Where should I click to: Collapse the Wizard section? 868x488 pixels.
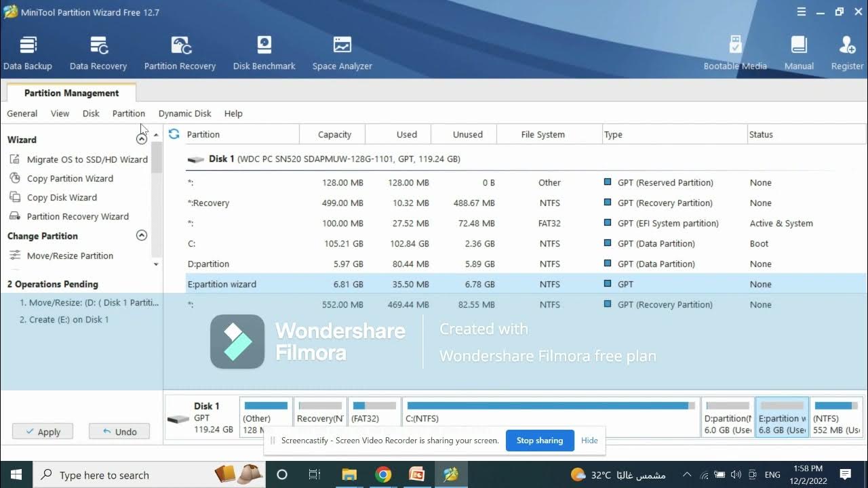[x=142, y=139]
